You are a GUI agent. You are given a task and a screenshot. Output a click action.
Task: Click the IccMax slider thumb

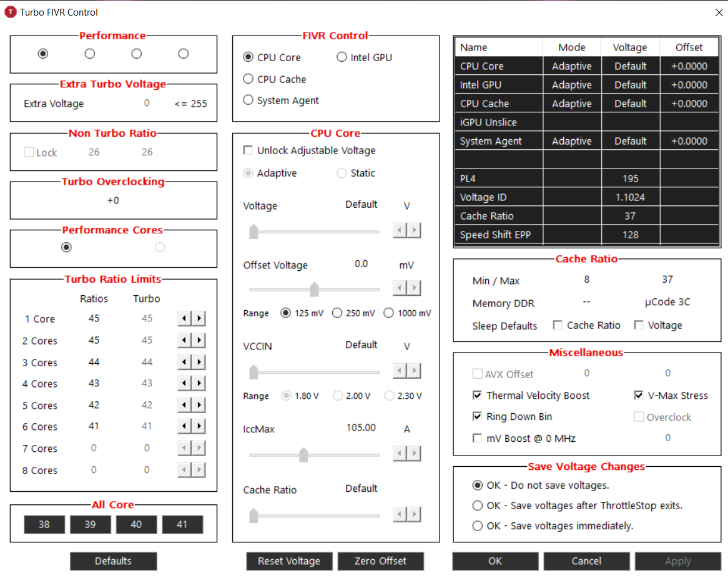(x=303, y=454)
